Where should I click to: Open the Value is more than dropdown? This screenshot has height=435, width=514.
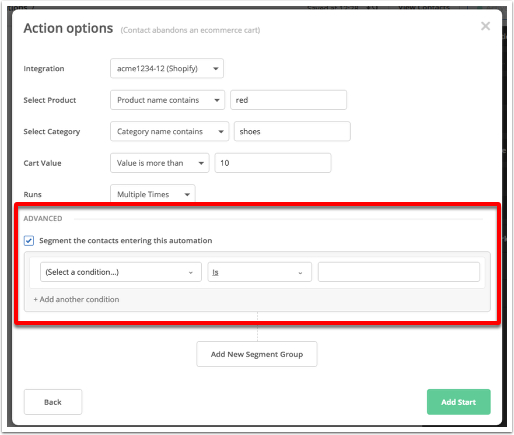[160, 163]
